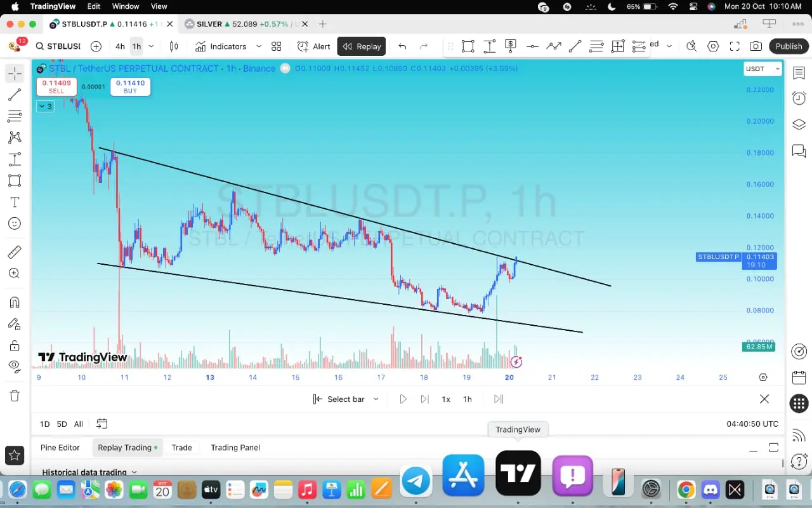The width and height of the screenshot is (812, 508).
Task: Open the Trading Panel tab
Action: coord(235,448)
